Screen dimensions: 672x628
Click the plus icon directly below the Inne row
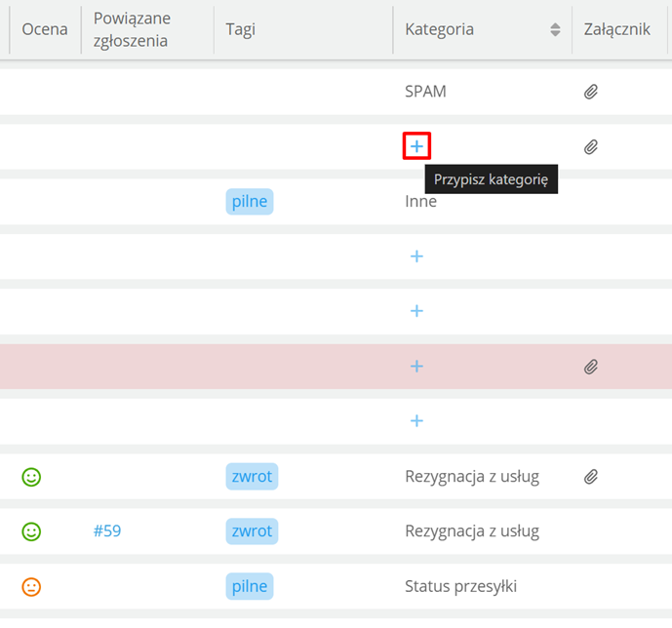coord(416,256)
